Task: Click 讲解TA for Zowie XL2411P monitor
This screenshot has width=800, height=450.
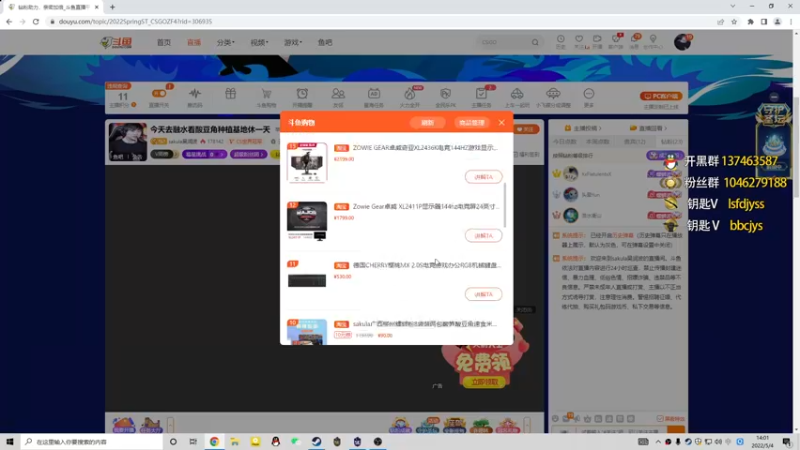Action: tap(483, 236)
